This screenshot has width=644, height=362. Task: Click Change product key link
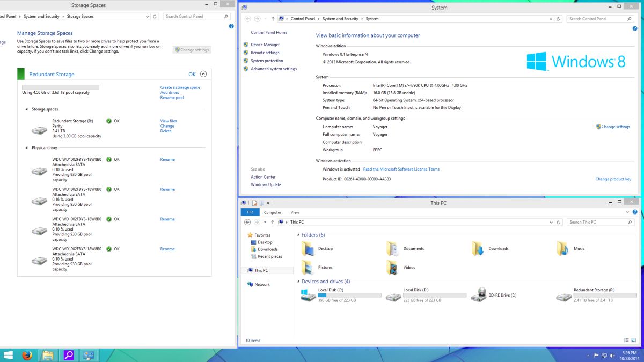(613, 179)
